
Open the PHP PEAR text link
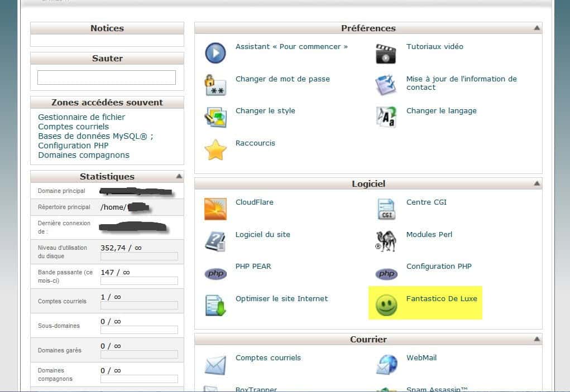[253, 267]
